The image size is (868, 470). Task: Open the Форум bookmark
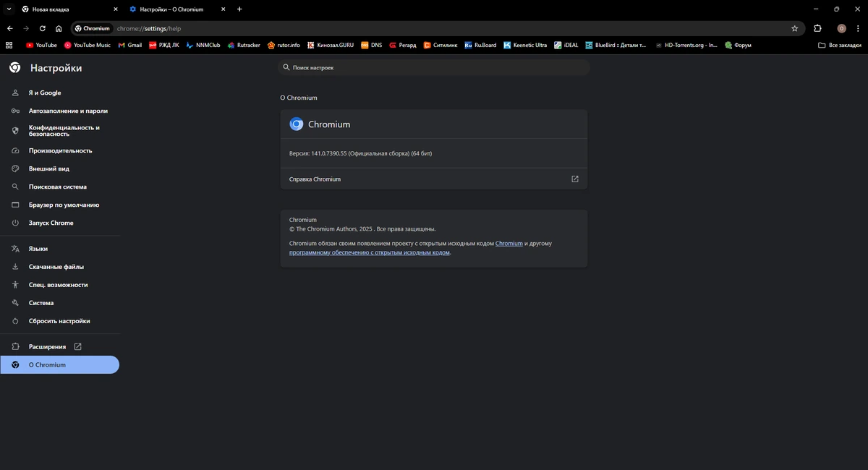[738, 45]
